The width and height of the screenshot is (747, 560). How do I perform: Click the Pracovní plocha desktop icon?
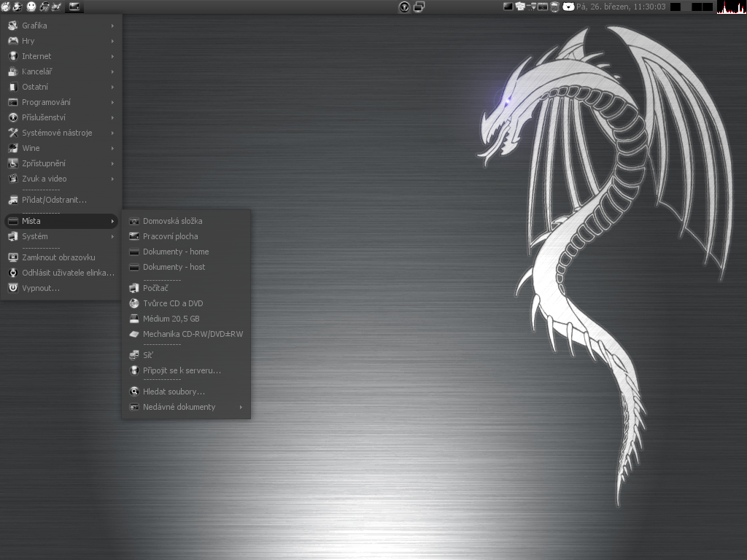[134, 236]
